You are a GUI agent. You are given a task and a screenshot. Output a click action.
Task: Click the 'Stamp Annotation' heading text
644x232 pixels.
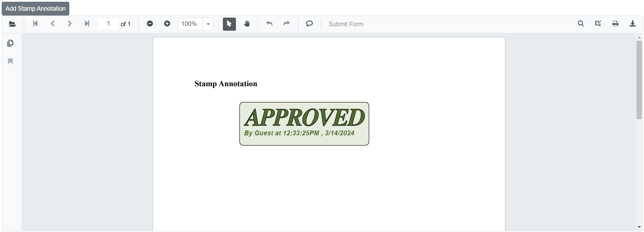point(226,84)
